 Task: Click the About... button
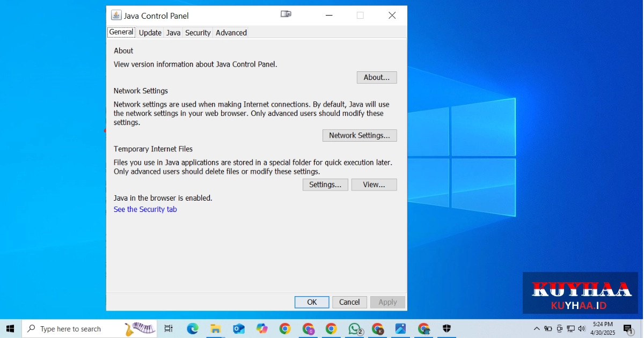point(377,77)
